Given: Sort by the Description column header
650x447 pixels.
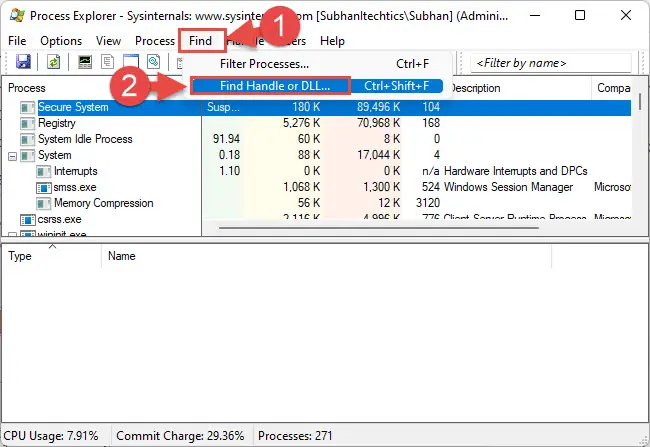Looking at the screenshot, I should (x=475, y=88).
